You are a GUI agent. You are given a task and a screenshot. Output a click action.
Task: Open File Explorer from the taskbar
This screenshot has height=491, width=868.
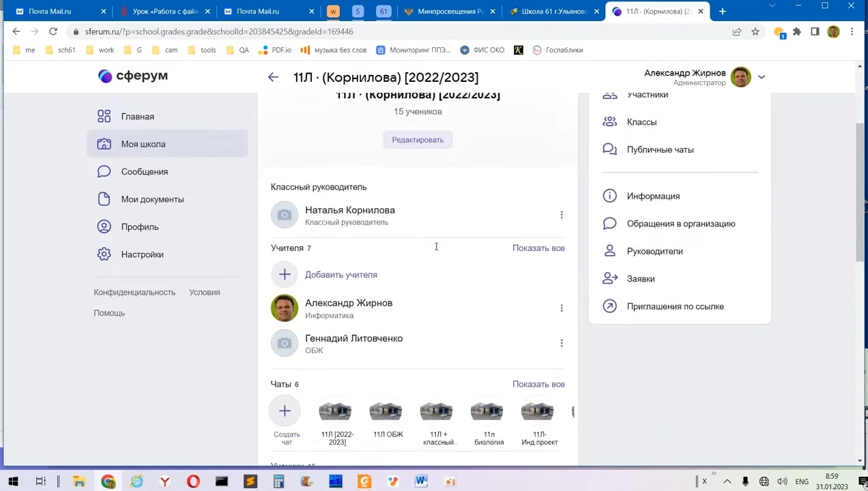(x=79, y=481)
